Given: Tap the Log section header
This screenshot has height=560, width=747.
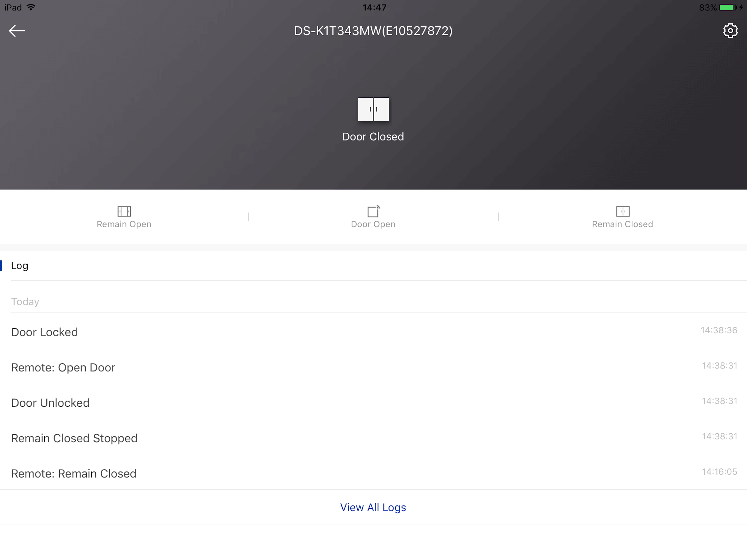Looking at the screenshot, I should point(20,266).
